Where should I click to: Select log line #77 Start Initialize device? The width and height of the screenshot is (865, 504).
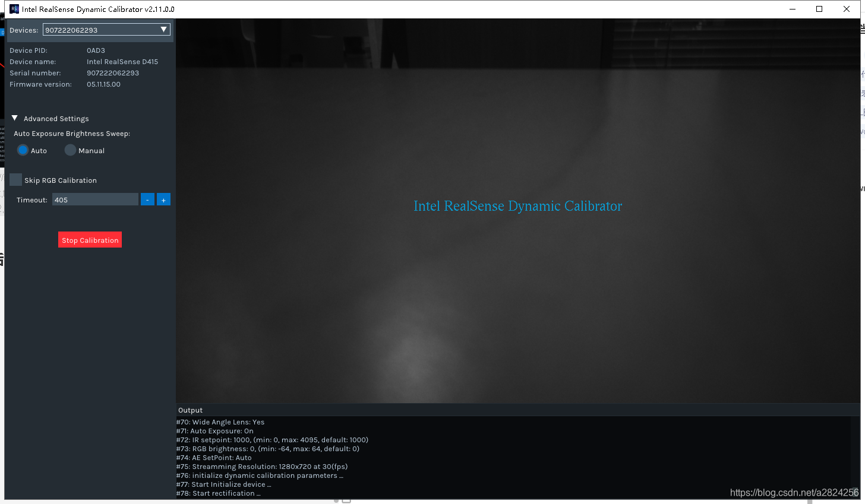point(223,484)
